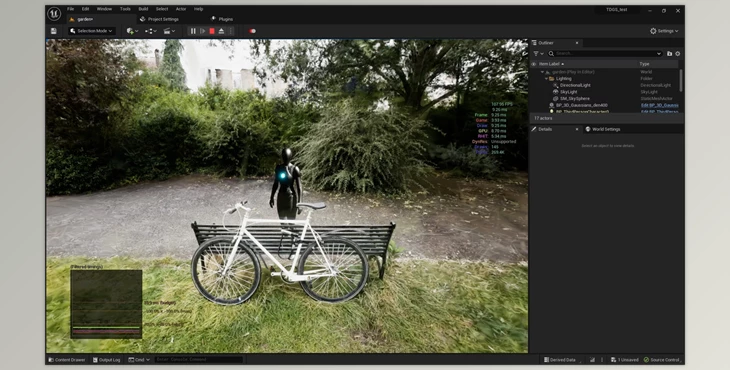Click the Outliner vertical scrollbar
The image size is (730, 370).
tap(681, 81)
